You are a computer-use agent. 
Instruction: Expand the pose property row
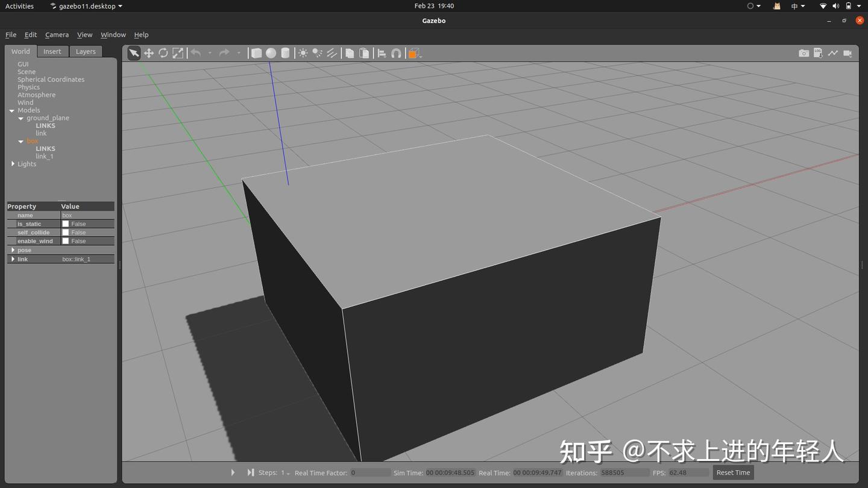(13, 250)
